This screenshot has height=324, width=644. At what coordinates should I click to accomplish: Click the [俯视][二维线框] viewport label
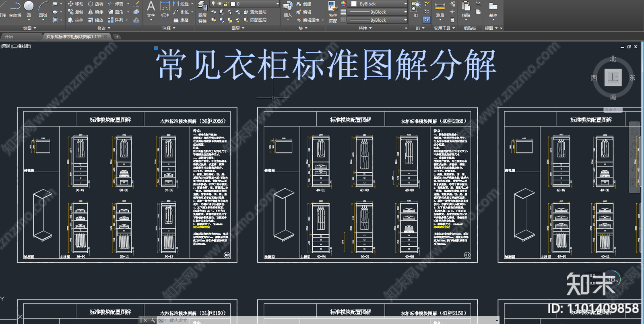click(16, 46)
